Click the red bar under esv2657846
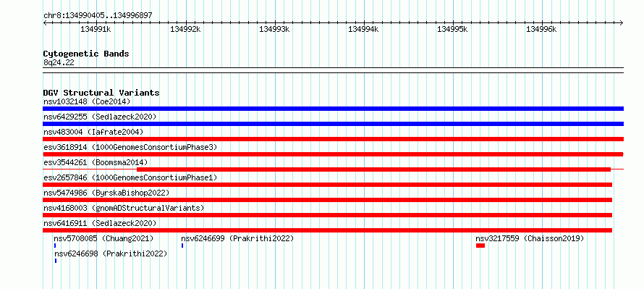Viewport: 644px width, 289px height. 327,185
